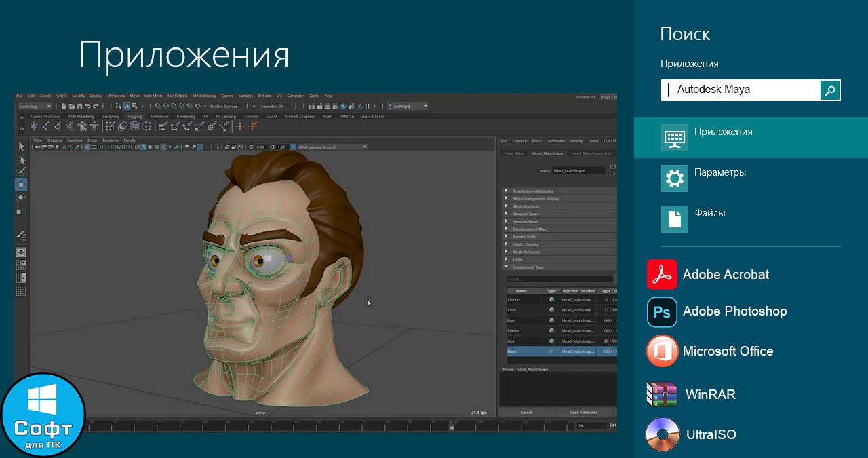Open the AntWard account dropdown
This screenshot has width=868, height=458.
point(407,107)
